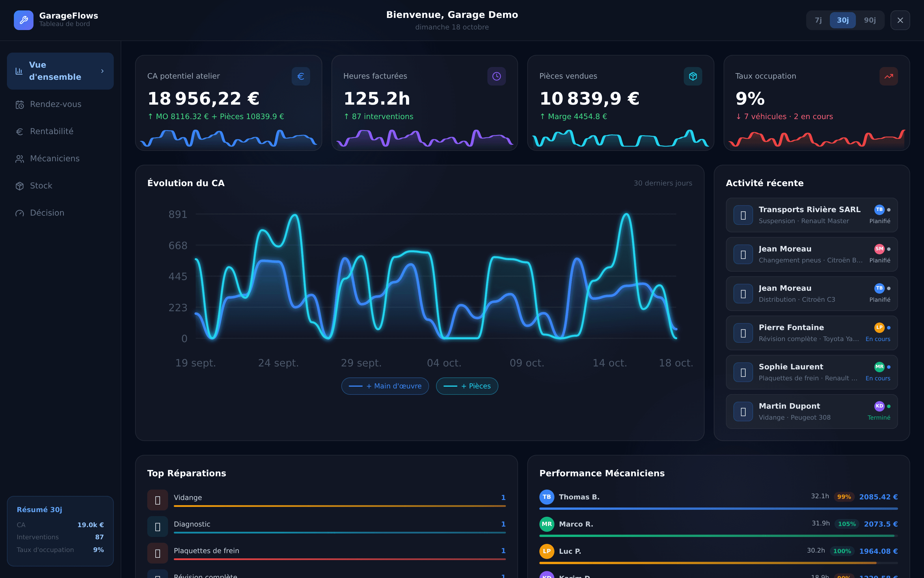The image size is (924, 578).
Task: Open the Rentabilité section
Action: (x=60, y=131)
